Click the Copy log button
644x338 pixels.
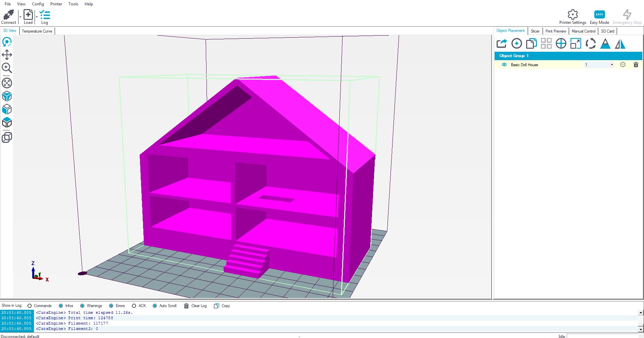point(222,306)
